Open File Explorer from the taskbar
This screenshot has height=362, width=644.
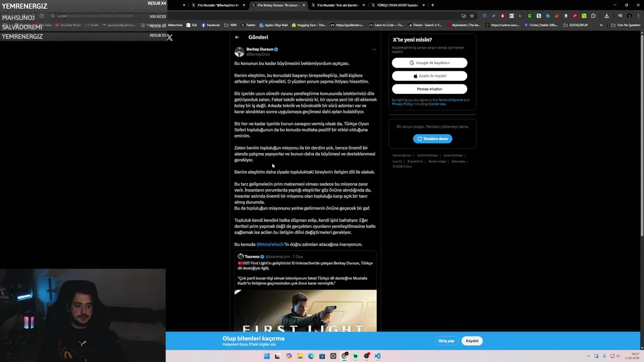click(300, 356)
